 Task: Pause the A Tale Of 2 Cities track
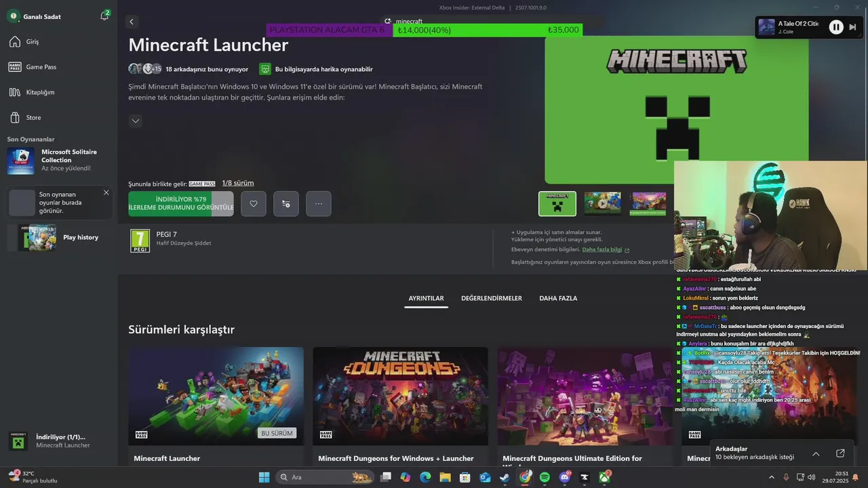click(836, 27)
